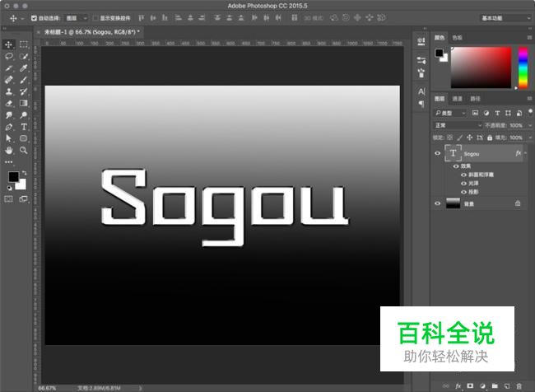Image resolution: width=535 pixels, height=392 pixels.
Task: Pick a color in the red color field
Action: 481,68
